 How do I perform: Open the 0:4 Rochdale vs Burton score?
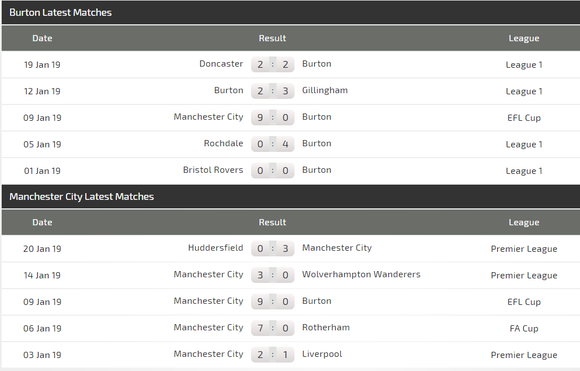(273, 144)
